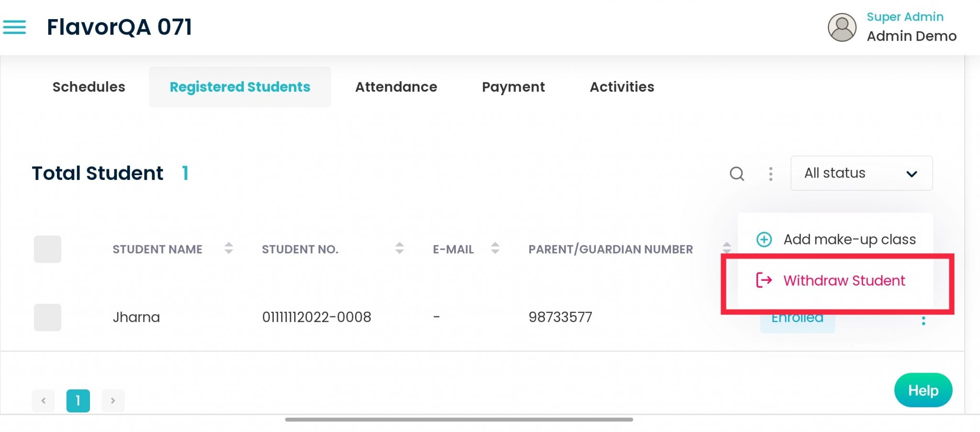
Task: Go to the Payment tab
Action: [x=513, y=87]
